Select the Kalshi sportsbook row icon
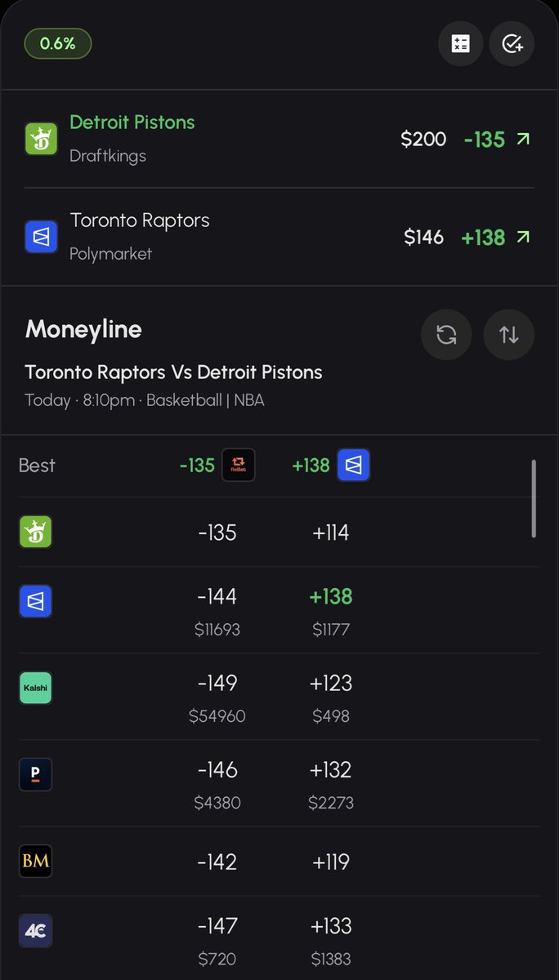This screenshot has height=980, width=559. [x=36, y=688]
